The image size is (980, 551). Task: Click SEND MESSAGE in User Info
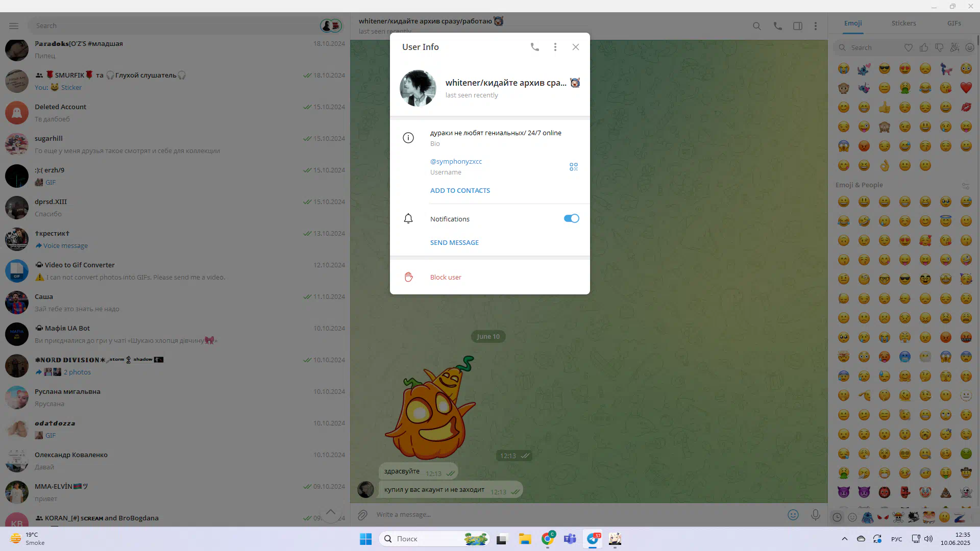(454, 242)
